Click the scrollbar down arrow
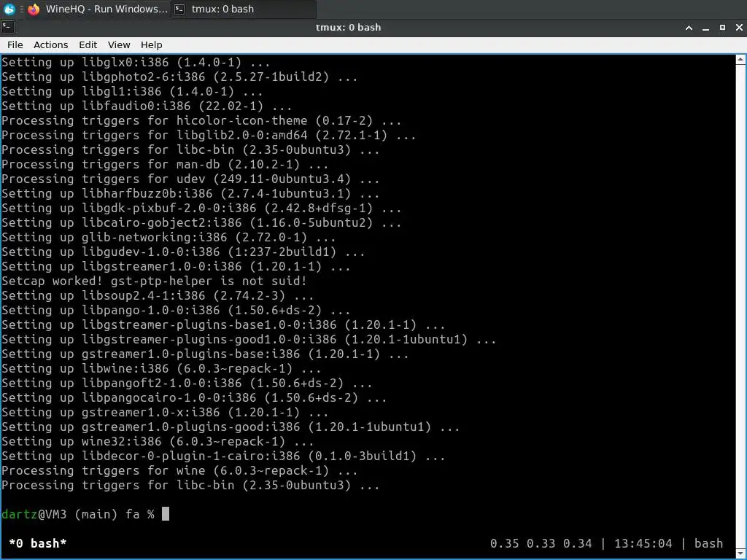Image resolution: width=747 pixels, height=560 pixels. 740,554
